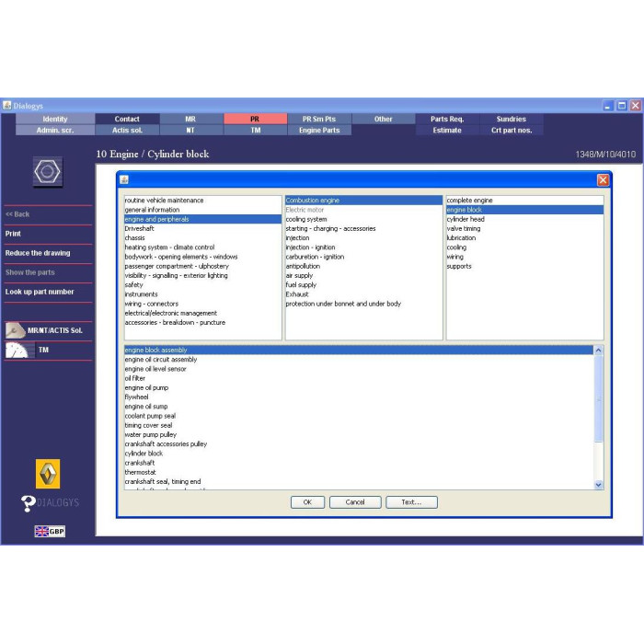Open the Identity tab
The height and width of the screenshot is (644, 644).
pyautogui.click(x=55, y=119)
